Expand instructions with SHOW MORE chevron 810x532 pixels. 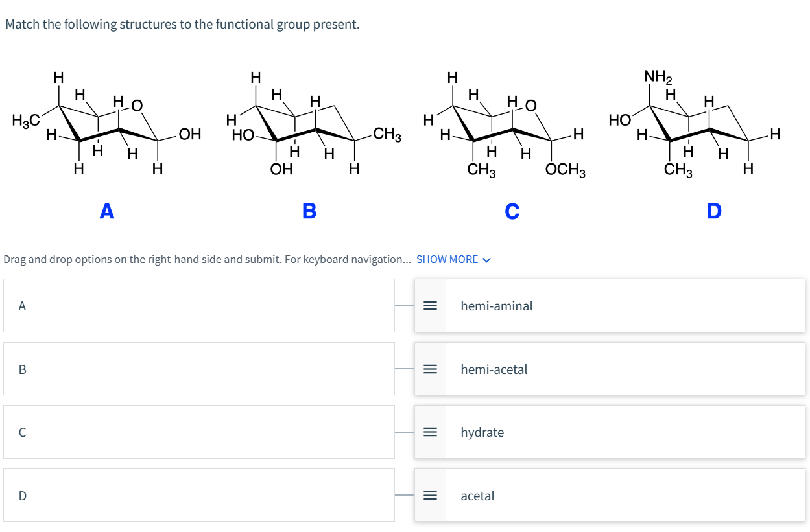coord(487,260)
